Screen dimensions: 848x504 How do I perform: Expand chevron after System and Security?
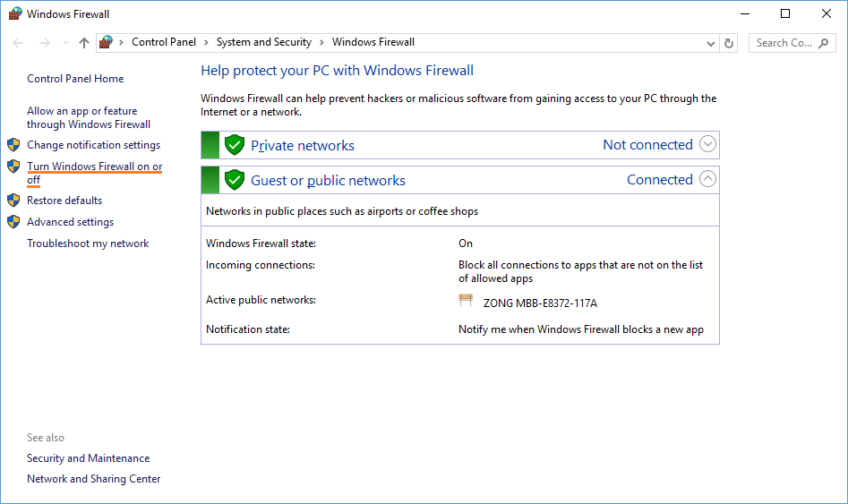pyautogui.click(x=321, y=42)
